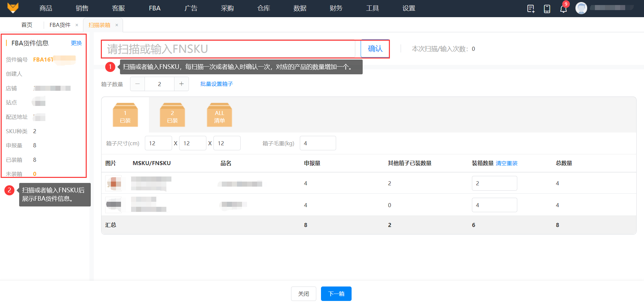Viewport: 644px width, 306px height.
Task: Close the 扫描装箱 tab
Action: click(117, 25)
